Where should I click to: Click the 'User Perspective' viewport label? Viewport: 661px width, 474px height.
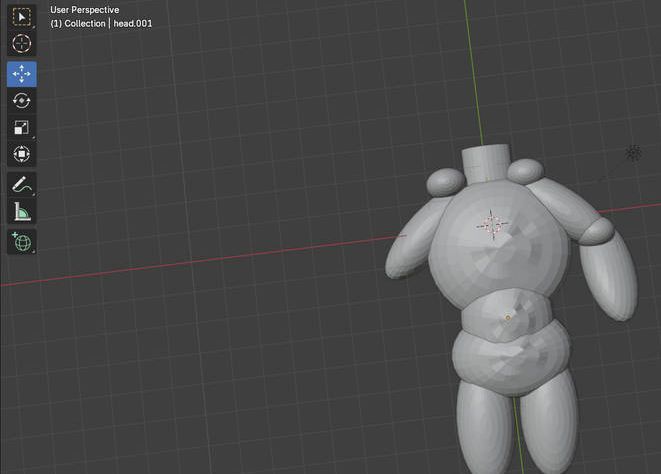(85, 10)
